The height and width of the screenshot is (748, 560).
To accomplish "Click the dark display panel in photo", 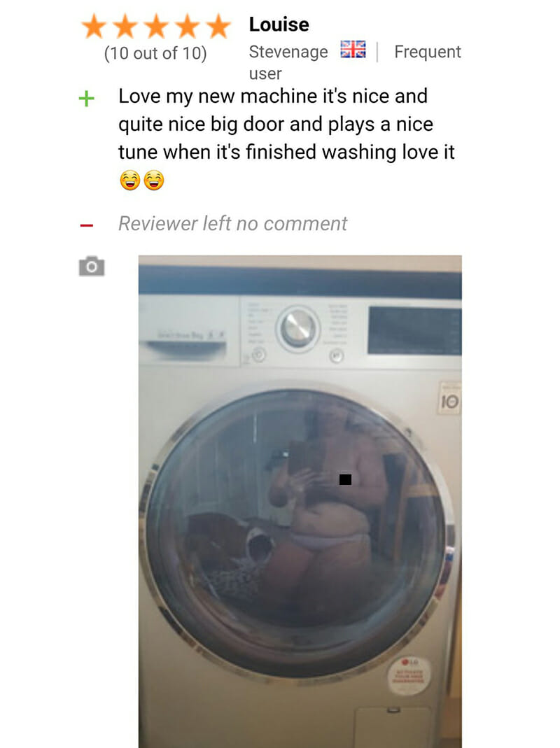I will point(414,330).
